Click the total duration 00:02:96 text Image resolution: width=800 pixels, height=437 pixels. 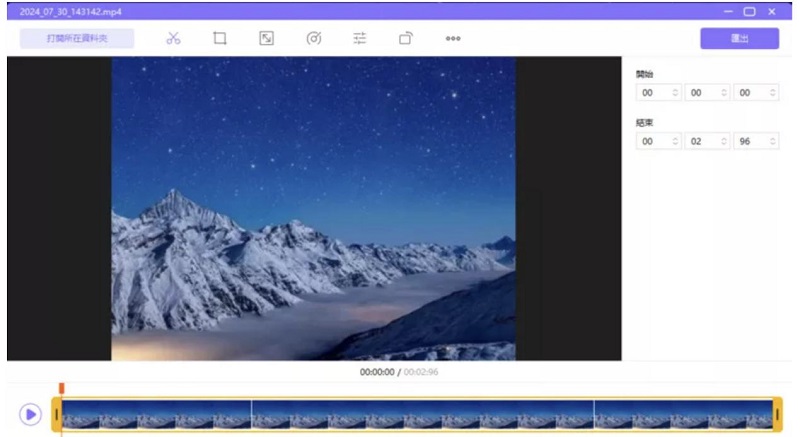pyautogui.click(x=421, y=372)
